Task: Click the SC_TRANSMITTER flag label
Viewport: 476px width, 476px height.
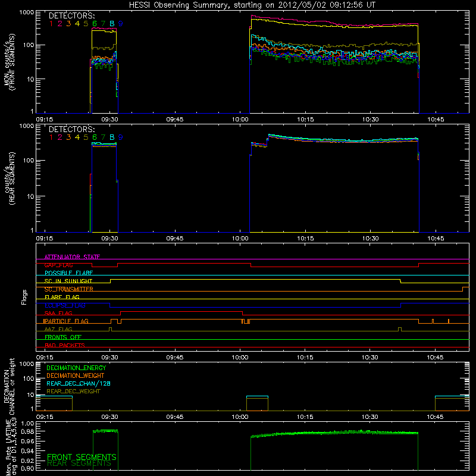Action: 69,289
